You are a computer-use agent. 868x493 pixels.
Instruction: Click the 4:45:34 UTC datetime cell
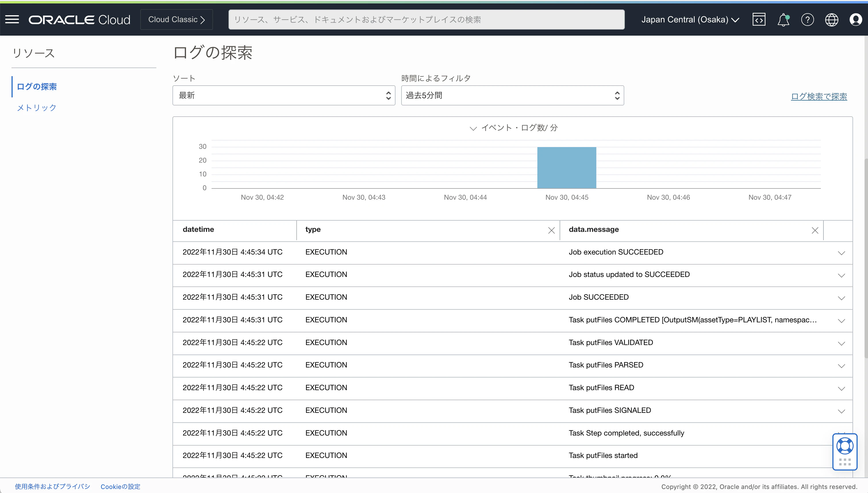coord(233,252)
